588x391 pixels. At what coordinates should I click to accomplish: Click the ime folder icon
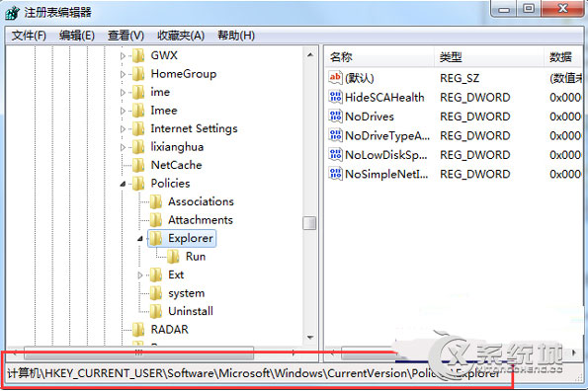coord(138,92)
